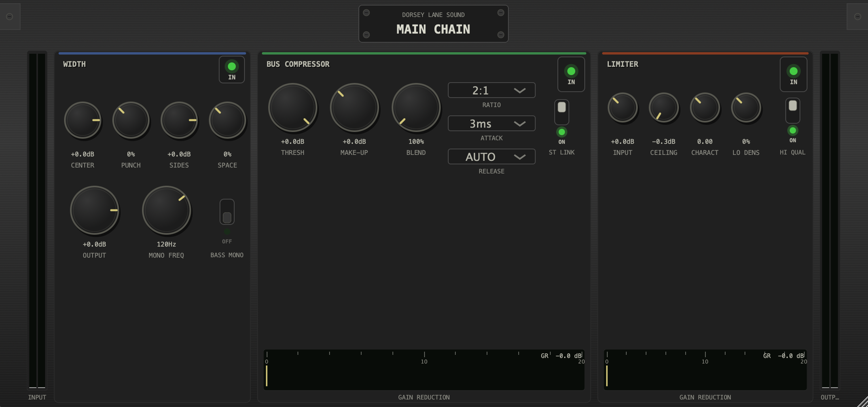Click the bus compressor gain reduction meter
Viewport: 868px width, 407px height.
click(424, 370)
